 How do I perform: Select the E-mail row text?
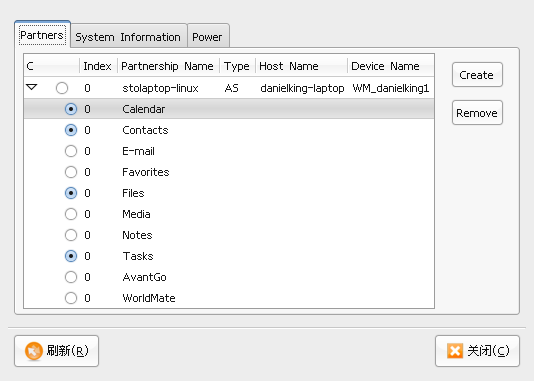(139, 151)
